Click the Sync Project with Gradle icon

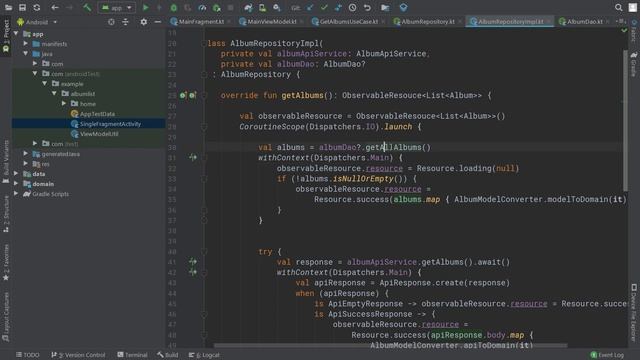[248, 7]
